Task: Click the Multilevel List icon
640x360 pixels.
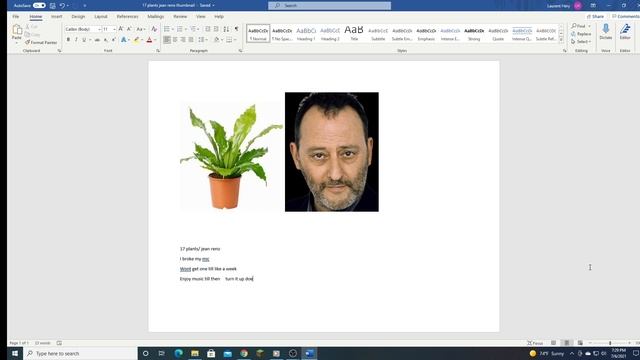Action: 193,29
